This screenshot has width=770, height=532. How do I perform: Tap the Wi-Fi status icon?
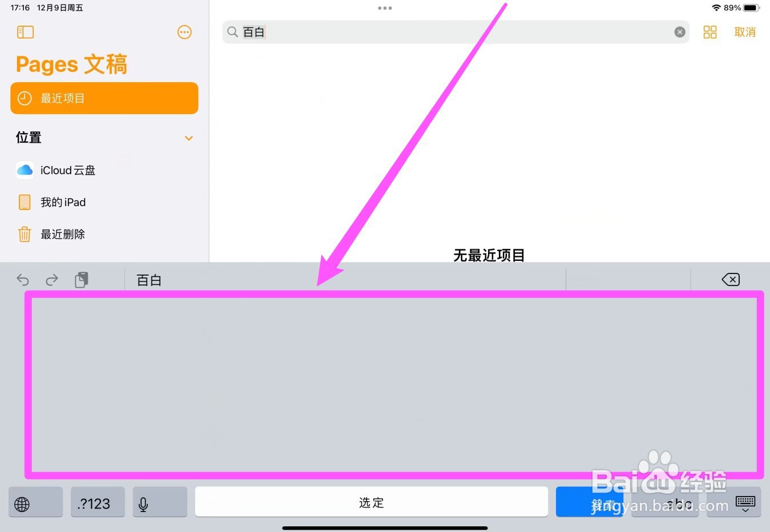click(716, 8)
